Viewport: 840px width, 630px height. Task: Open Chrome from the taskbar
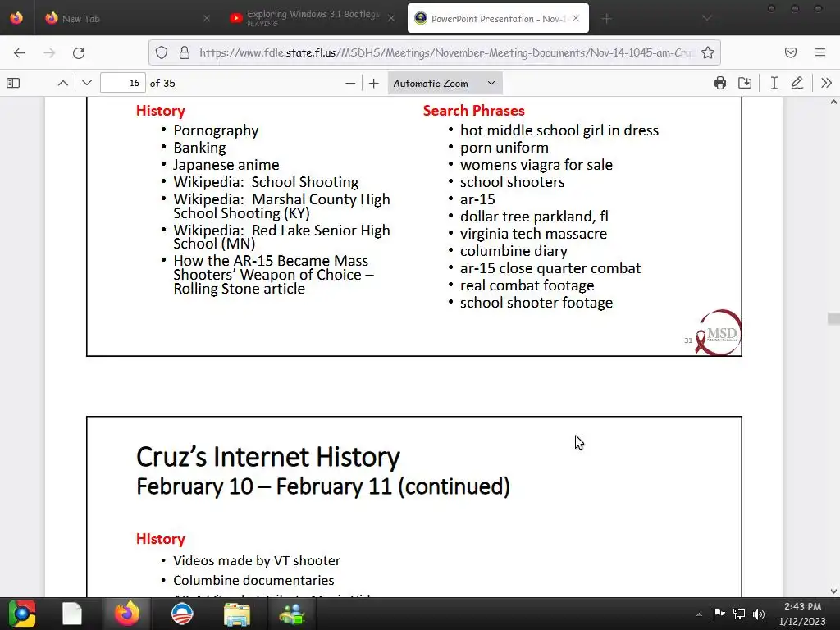coord(22,614)
